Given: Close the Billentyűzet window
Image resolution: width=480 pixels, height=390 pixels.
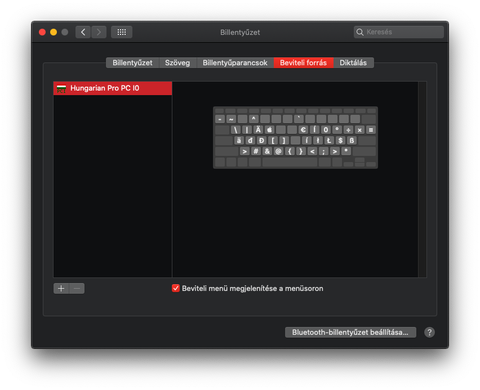Looking at the screenshot, I should click(42, 32).
